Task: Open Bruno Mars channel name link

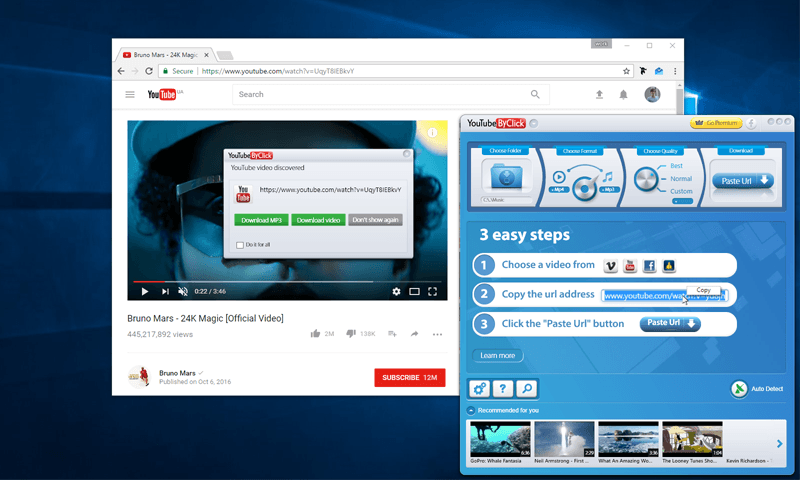Action: click(x=177, y=373)
